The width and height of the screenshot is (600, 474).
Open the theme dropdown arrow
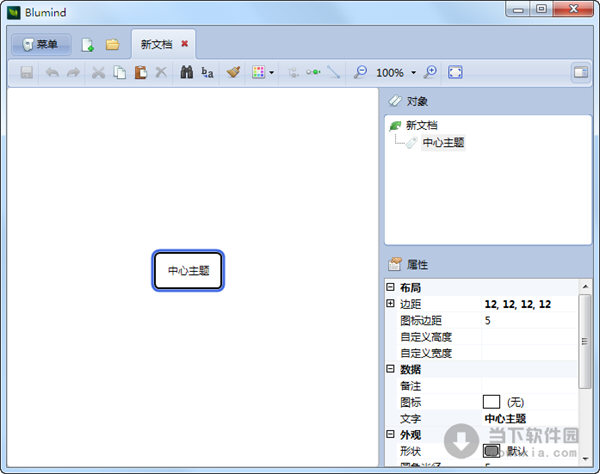tap(272, 72)
